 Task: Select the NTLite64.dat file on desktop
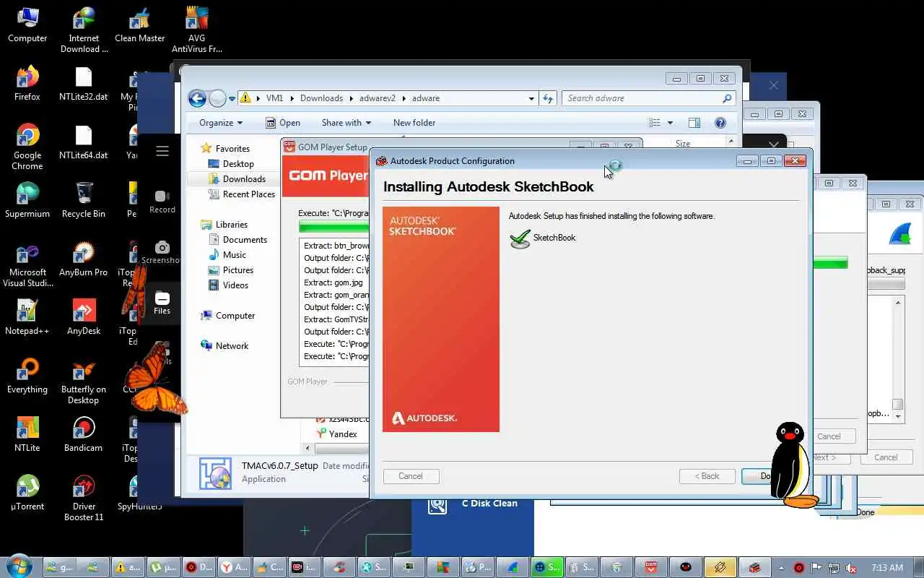click(x=84, y=142)
